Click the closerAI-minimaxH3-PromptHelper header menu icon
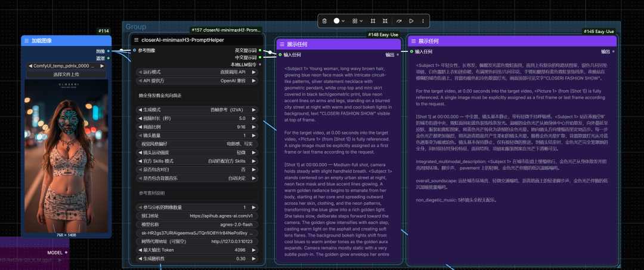Image resolution: width=644 pixels, height=270 pixels. (x=136, y=40)
